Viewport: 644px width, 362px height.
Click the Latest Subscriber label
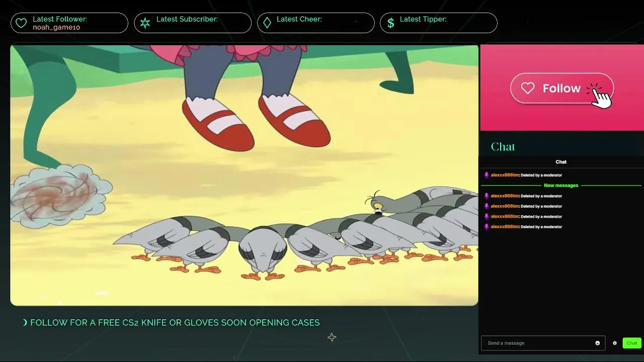point(187,19)
